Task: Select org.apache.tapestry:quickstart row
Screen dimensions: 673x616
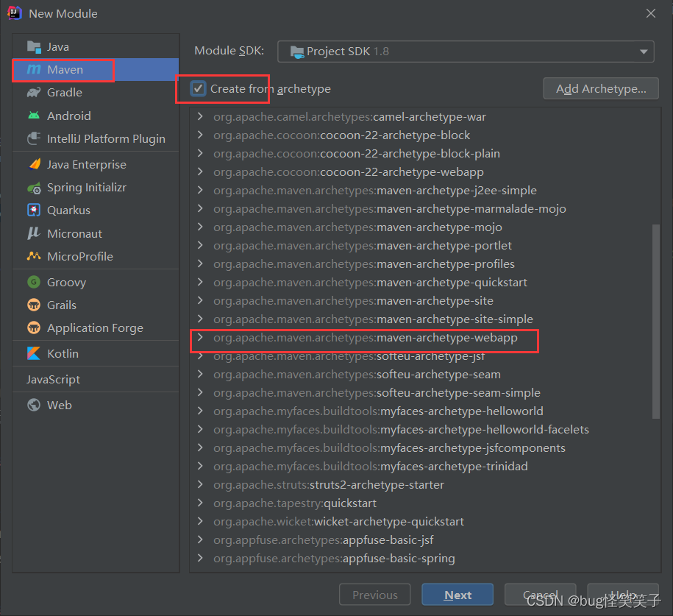Action: click(x=425, y=503)
